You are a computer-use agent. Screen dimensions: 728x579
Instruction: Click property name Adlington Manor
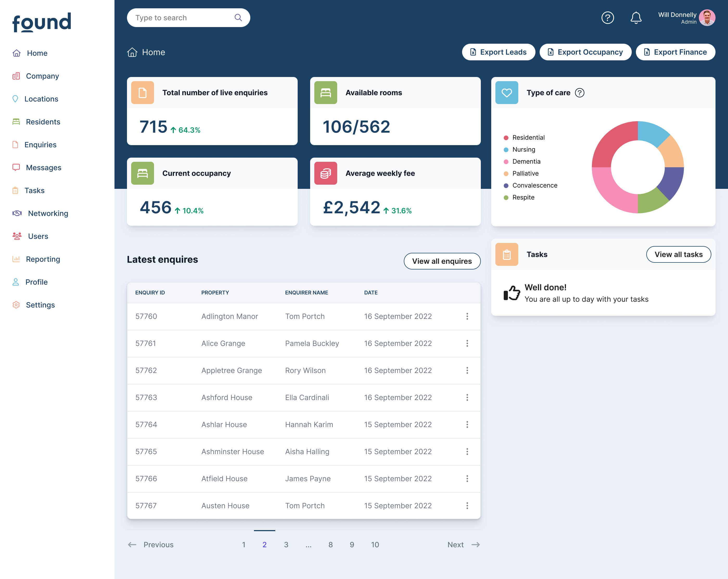[x=229, y=316]
